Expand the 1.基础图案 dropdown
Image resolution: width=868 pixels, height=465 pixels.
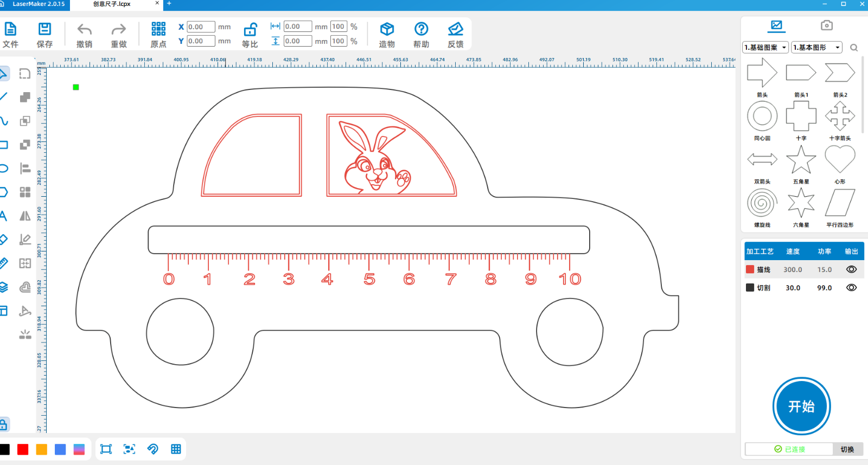(x=765, y=48)
